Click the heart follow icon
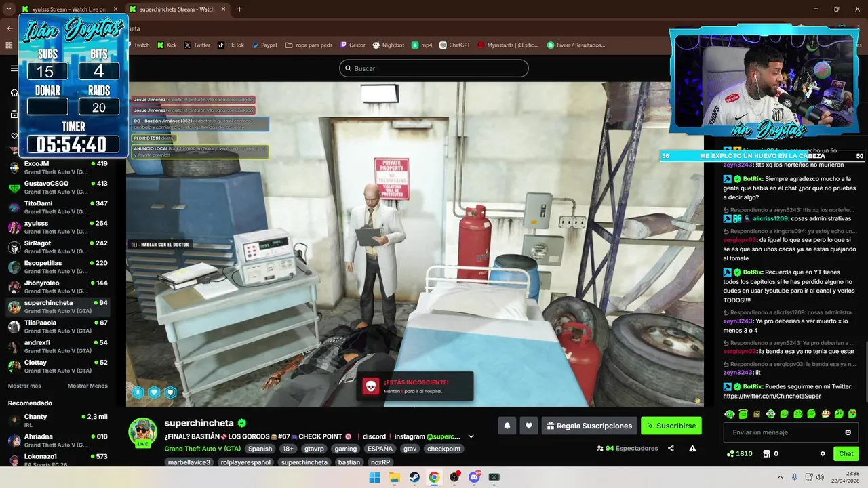Image resolution: width=868 pixels, height=488 pixels. (529, 426)
